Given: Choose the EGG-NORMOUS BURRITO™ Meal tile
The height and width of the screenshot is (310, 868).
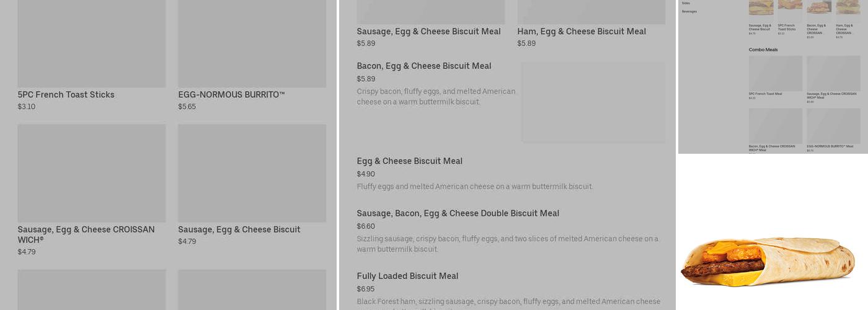Looking at the screenshot, I should coord(833,126).
